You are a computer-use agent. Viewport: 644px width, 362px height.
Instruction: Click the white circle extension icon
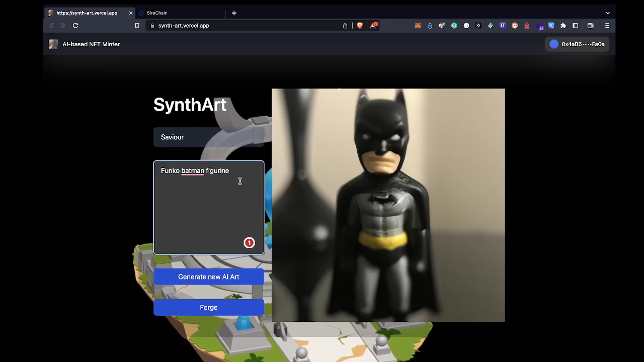coord(466,26)
